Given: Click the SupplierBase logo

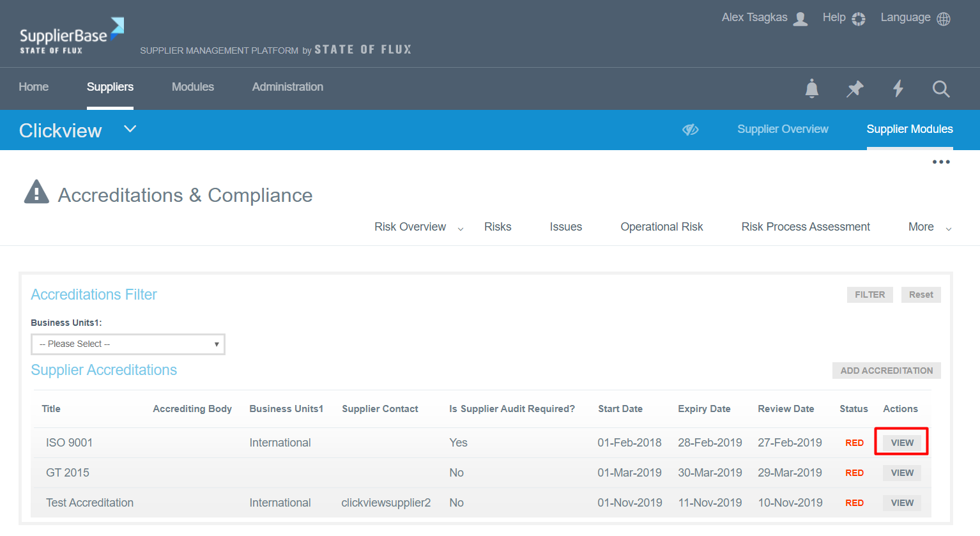Looking at the screenshot, I should point(71,36).
